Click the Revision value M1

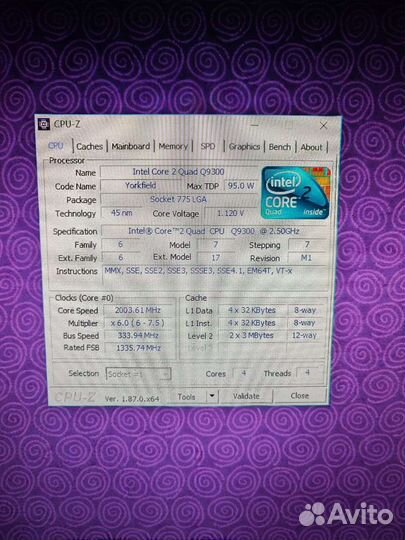(306, 258)
